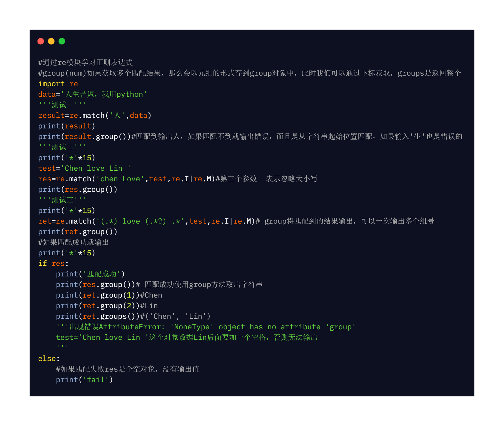Click the line print(ret.group(2))#Lin
The image size is (504, 426).
pos(107,305)
